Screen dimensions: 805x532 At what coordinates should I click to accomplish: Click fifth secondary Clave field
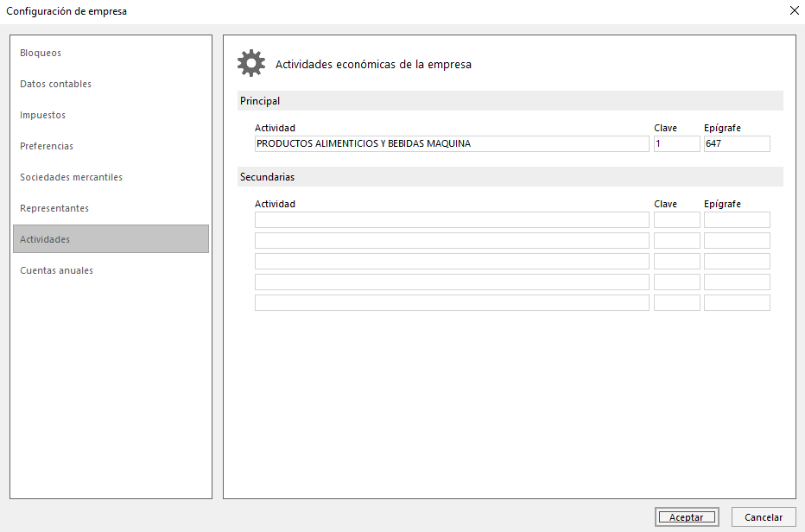tap(676, 302)
